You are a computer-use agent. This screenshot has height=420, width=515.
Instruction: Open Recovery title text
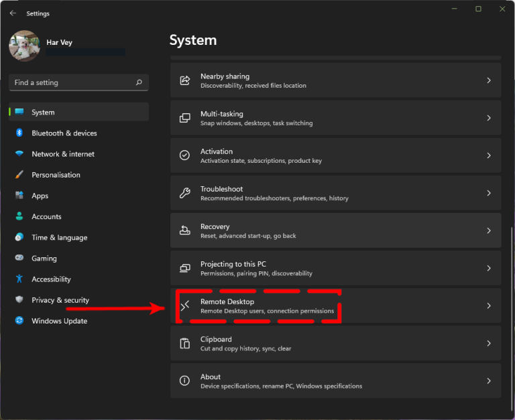click(215, 226)
